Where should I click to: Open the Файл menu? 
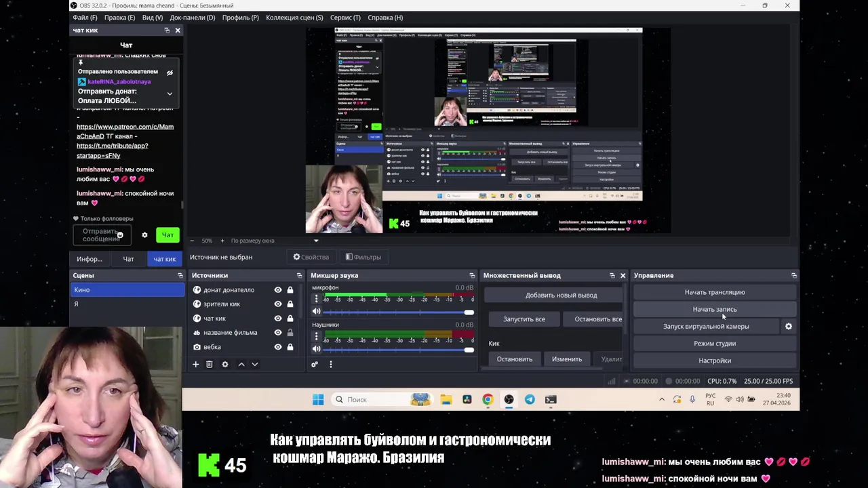(x=85, y=17)
